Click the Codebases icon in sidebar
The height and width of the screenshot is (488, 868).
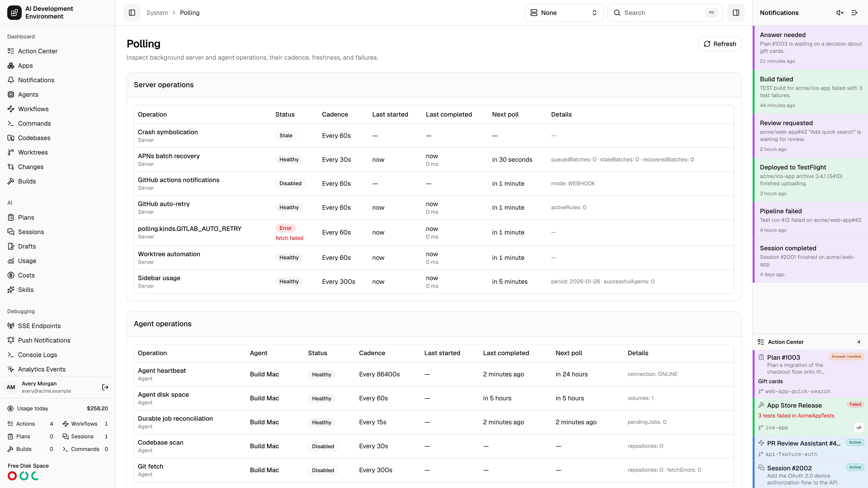click(x=11, y=138)
